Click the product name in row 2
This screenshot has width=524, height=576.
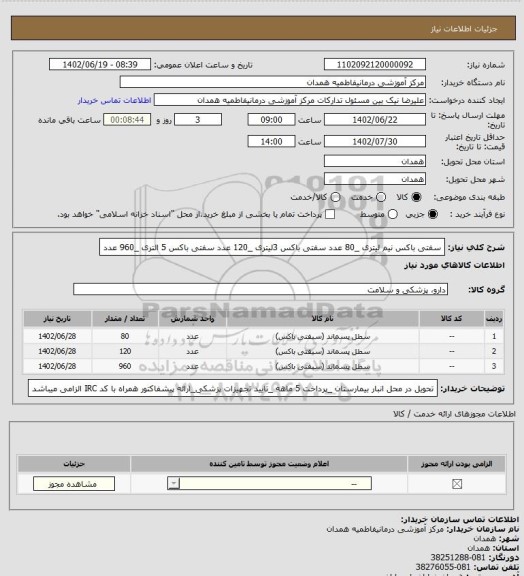(x=323, y=351)
